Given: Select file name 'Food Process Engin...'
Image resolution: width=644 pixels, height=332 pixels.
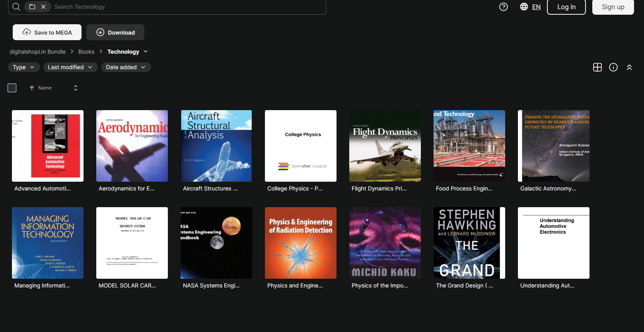Looking at the screenshot, I should tap(464, 188).
